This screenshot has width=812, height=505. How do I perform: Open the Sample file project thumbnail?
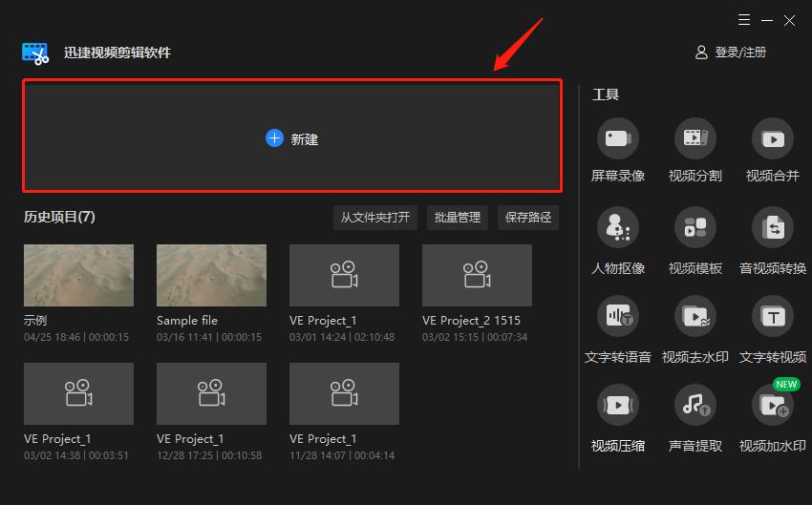pyautogui.click(x=211, y=275)
